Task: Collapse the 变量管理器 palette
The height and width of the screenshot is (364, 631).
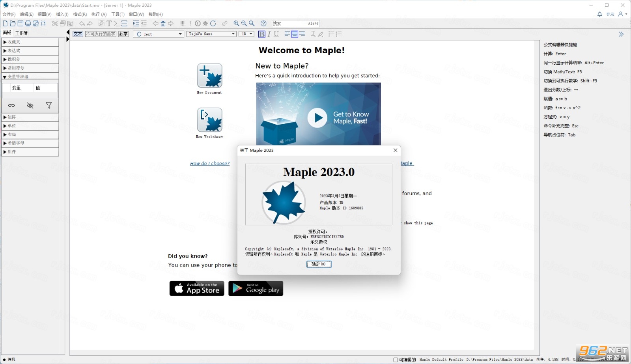Action: tap(30, 77)
